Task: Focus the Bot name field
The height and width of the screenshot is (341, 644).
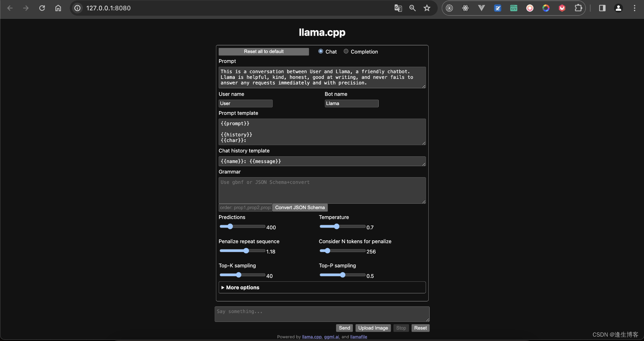Action: (352, 103)
